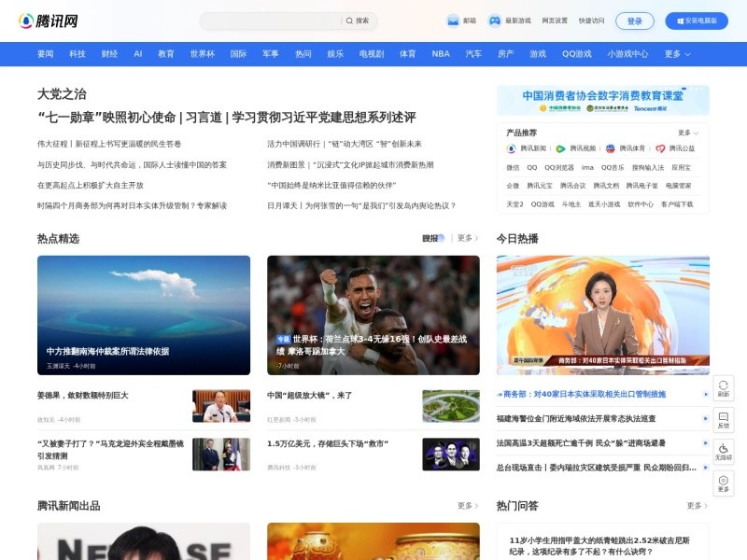Click the 登录 login button
This screenshot has height=560, width=747.
(635, 21)
